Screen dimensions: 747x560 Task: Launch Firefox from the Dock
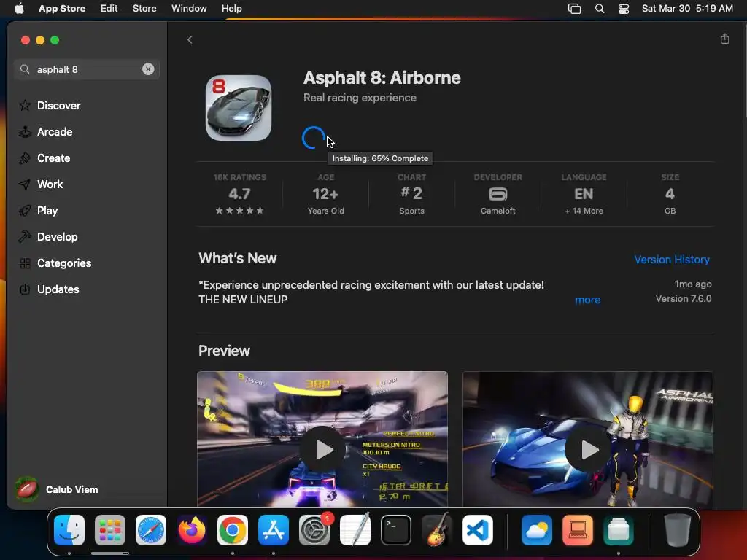[192, 530]
